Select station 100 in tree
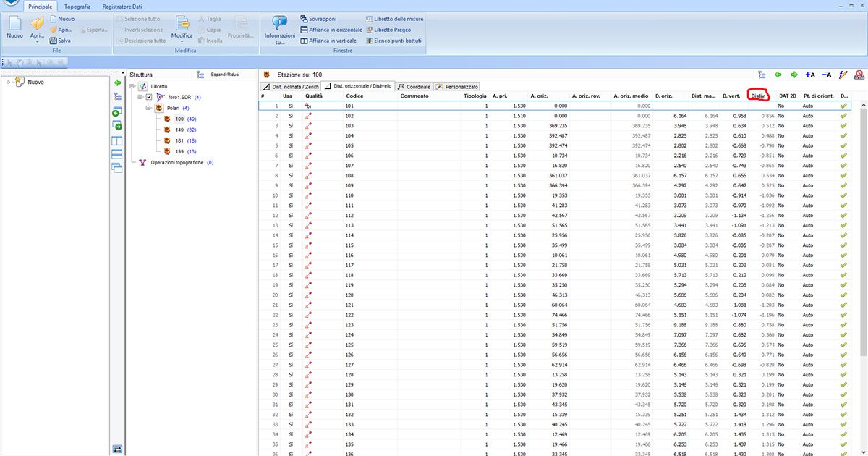The image size is (868, 456). pyautogui.click(x=180, y=119)
